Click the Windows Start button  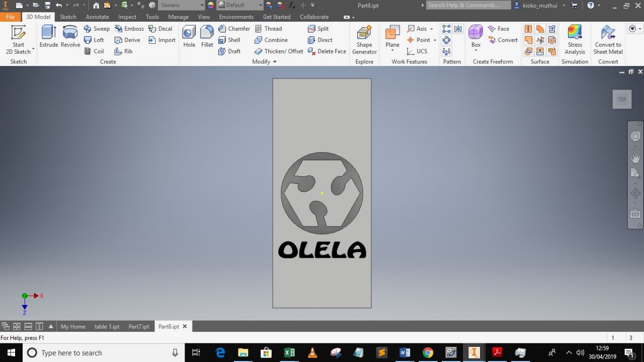11,352
